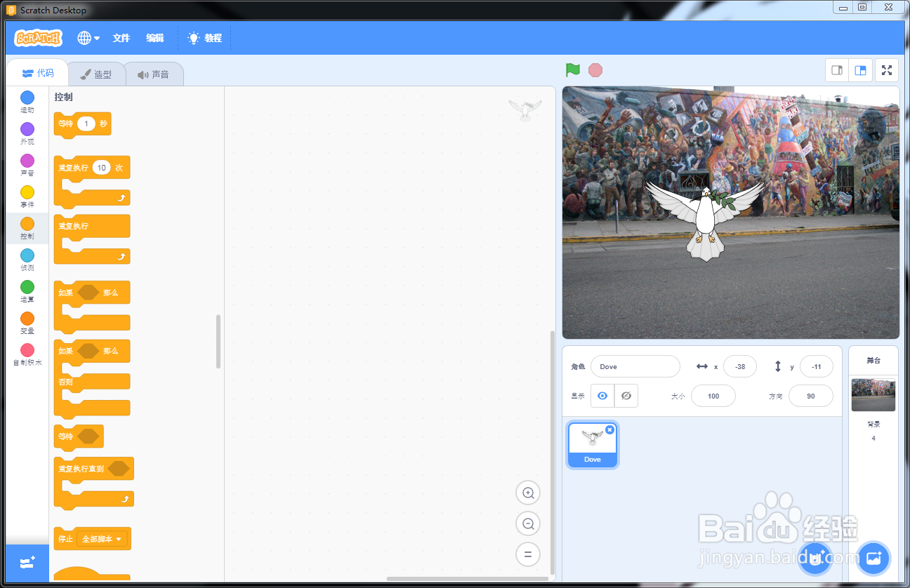Click the 大小 size field 100
The width and height of the screenshot is (910, 588).
click(713, 396)
